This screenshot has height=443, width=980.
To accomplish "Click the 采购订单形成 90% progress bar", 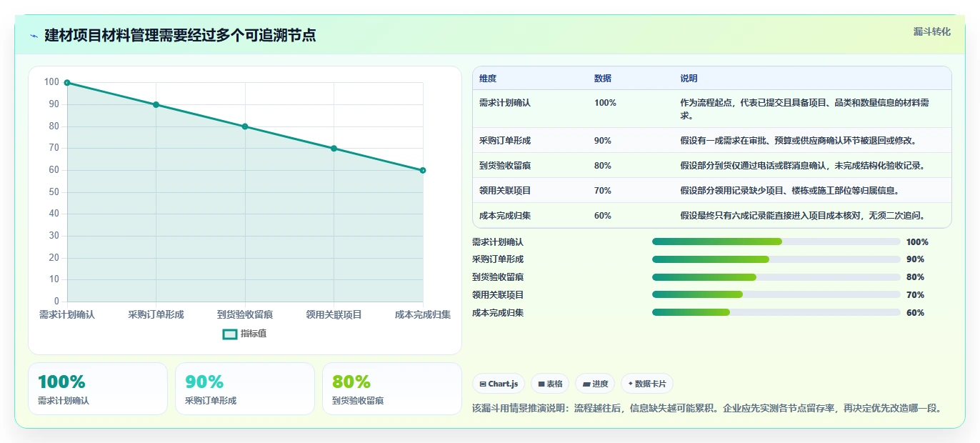I will click(776, 259).
